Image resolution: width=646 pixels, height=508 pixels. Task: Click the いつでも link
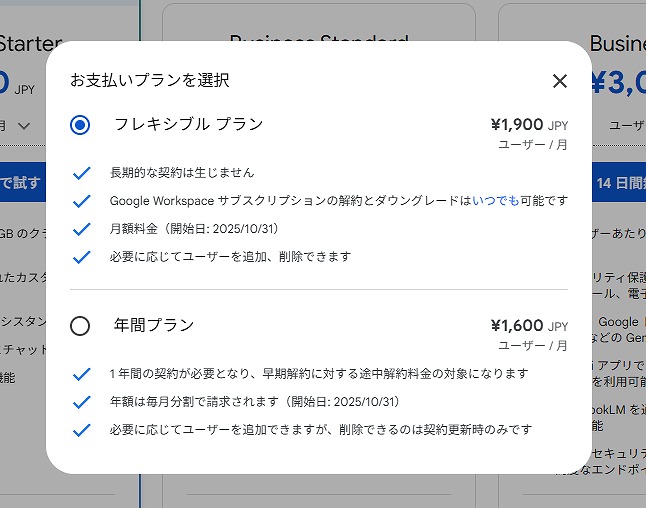click(495, 201)
